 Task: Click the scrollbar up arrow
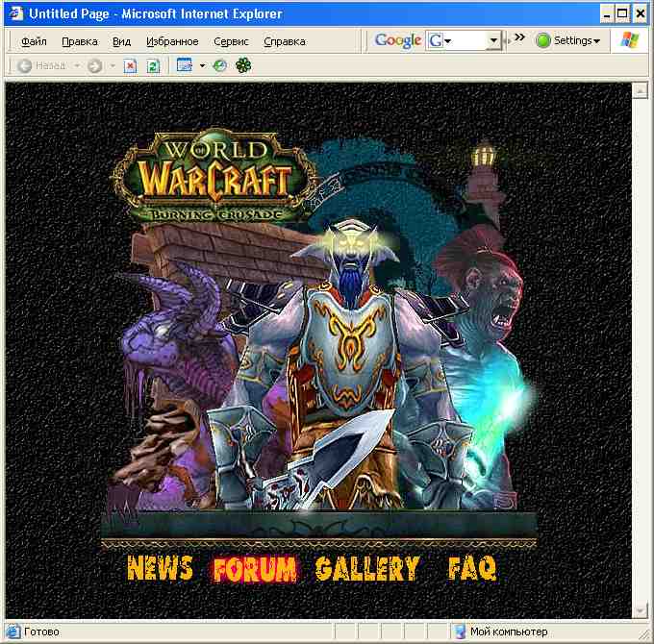tap(641, 91)
